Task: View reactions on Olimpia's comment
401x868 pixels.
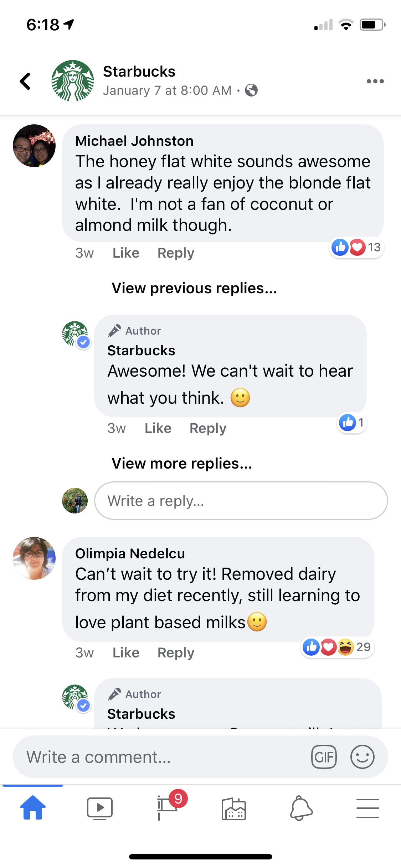Action: [337, 647]
